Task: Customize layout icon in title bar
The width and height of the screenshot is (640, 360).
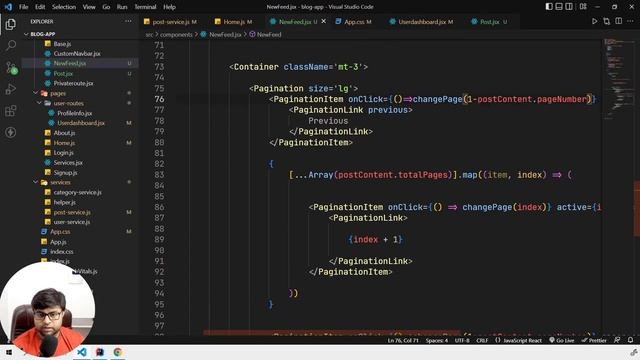Action: (x=583, y=7)
